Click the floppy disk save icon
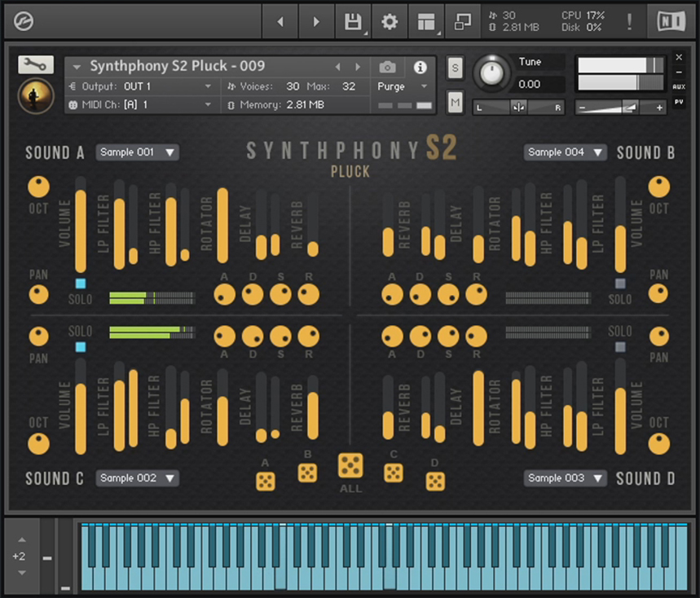The width and height of the screenshot is (700, 598). pos(353,21)
